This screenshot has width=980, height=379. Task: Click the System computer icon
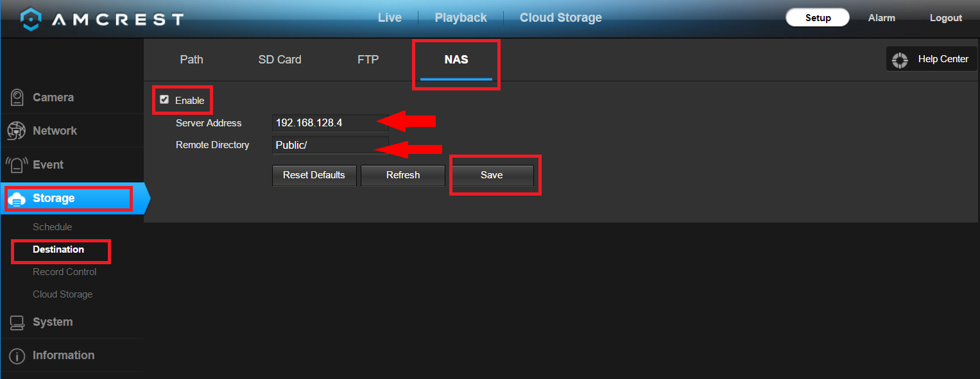coord(17,322)
